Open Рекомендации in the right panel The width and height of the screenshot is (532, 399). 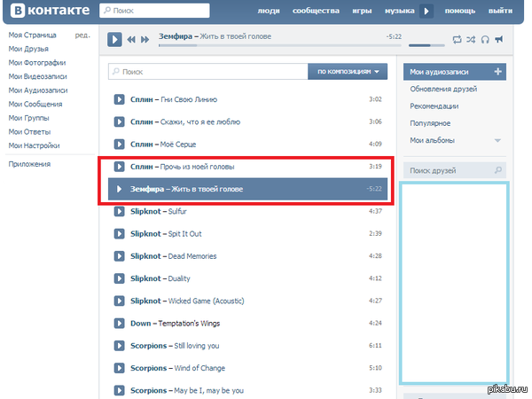click(435, 106)
